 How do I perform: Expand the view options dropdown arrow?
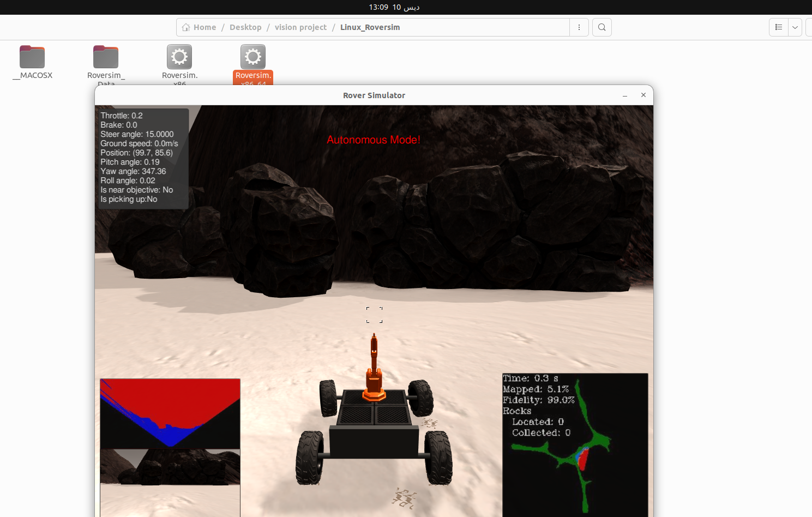pyautogui.click(x=795, y=27)
